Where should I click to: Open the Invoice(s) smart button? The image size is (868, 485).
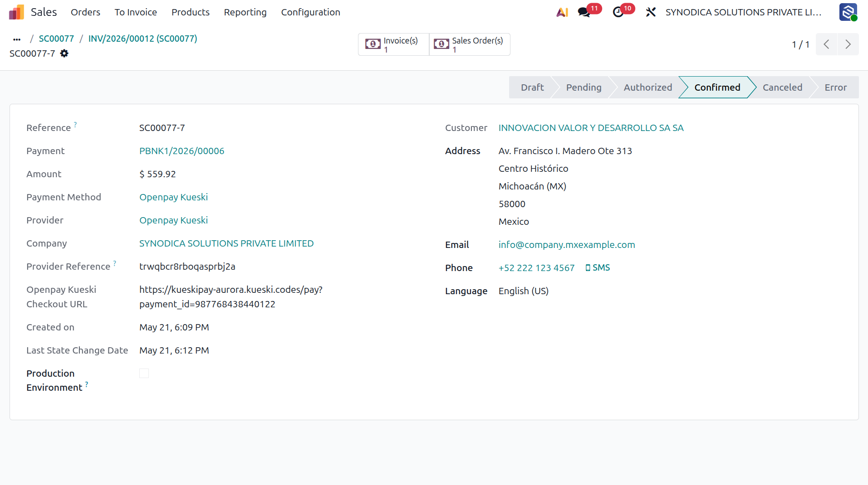click(x=393, y=44)
